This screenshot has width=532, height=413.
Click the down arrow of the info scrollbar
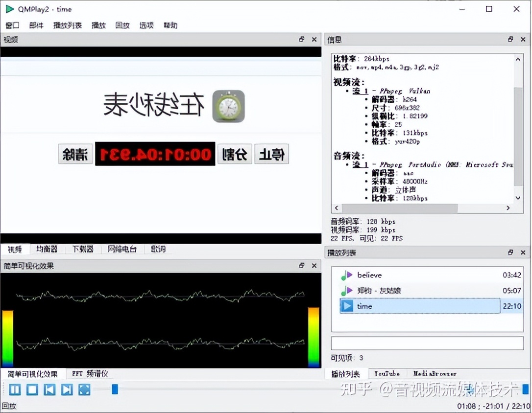coord(518,198)
